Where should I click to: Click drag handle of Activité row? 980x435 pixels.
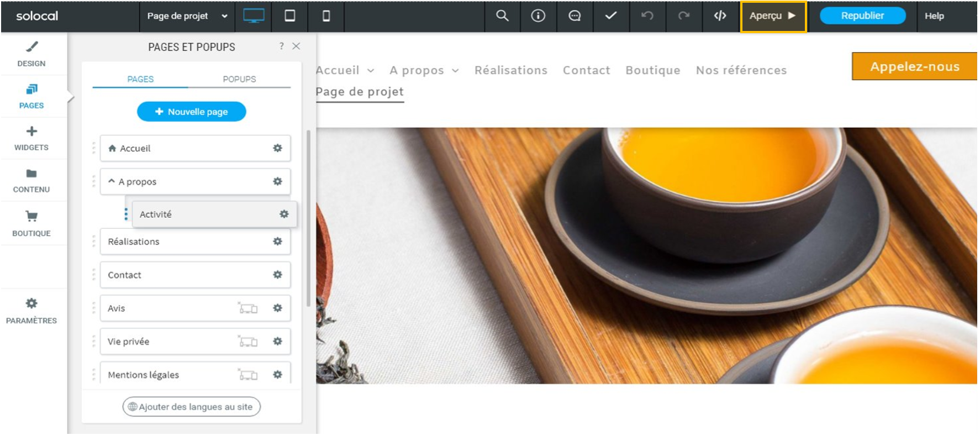tap(126, 214)
